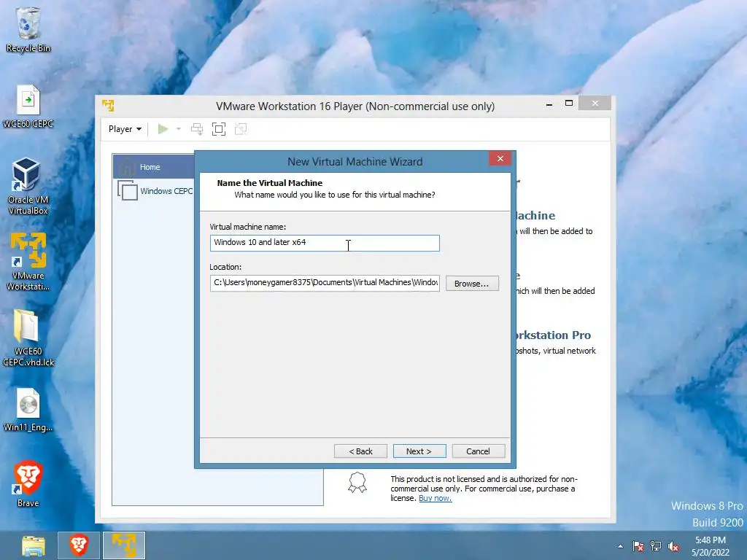The height and width of the screenshot is (560, 747).
Task: Click the muted volume tray icon
Action: coord(673,547)
